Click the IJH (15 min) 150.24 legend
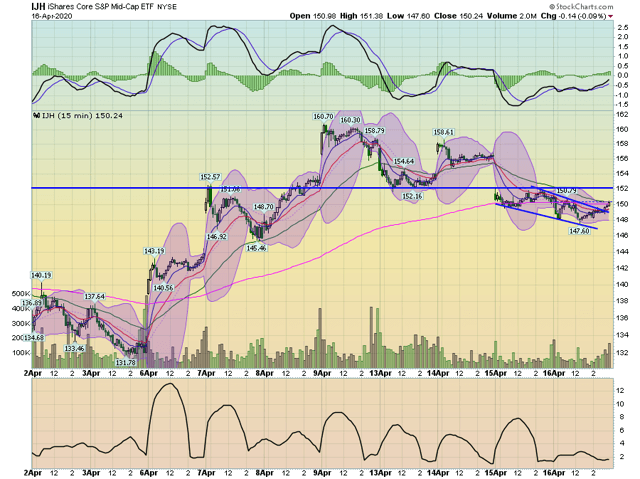Screen dimensions: 640x479 tap(78, 116)
